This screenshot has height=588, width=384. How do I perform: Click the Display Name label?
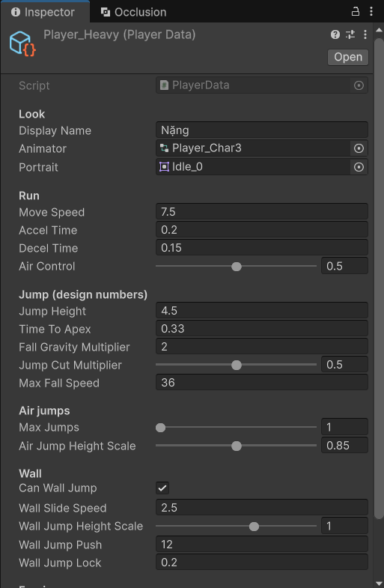(55, 130)
